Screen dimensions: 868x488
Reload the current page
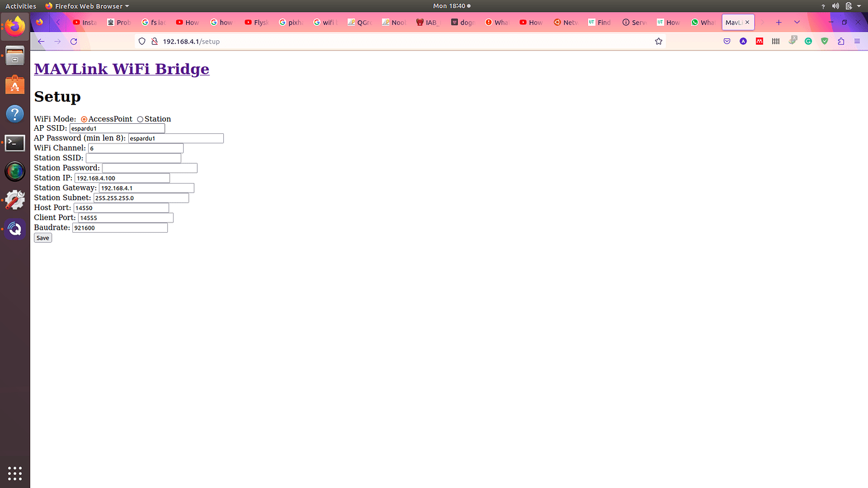(x=74, y=42)
